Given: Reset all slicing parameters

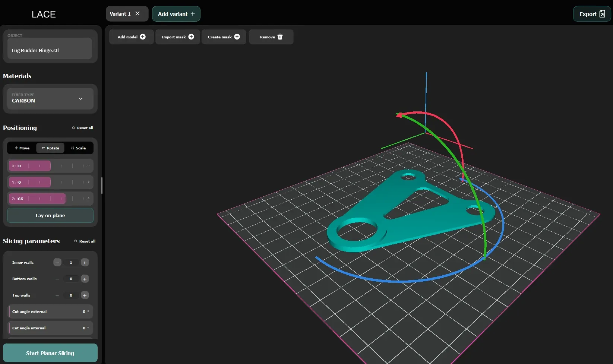Looking at the screenshot, I should coord(85,241).
